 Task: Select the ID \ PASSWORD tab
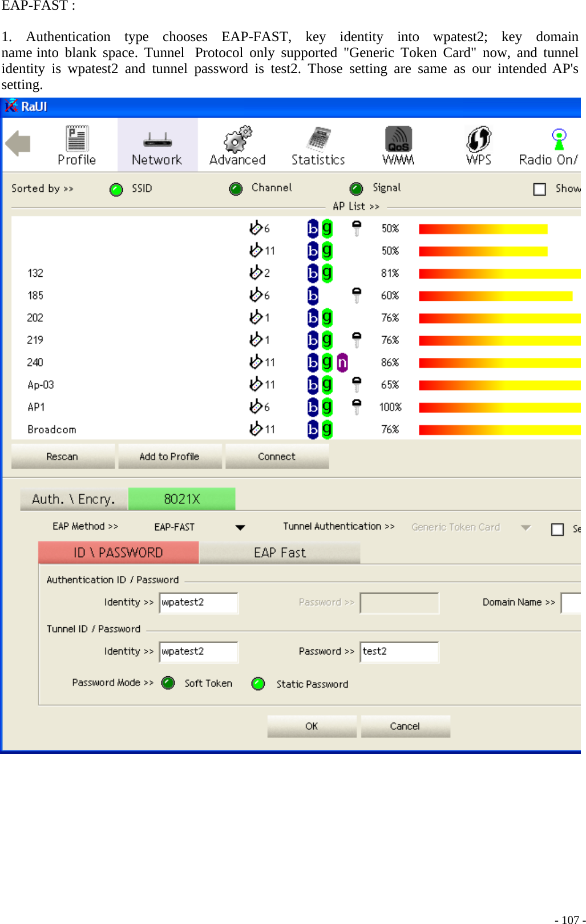pyautogui.click(x=119, y=552)
